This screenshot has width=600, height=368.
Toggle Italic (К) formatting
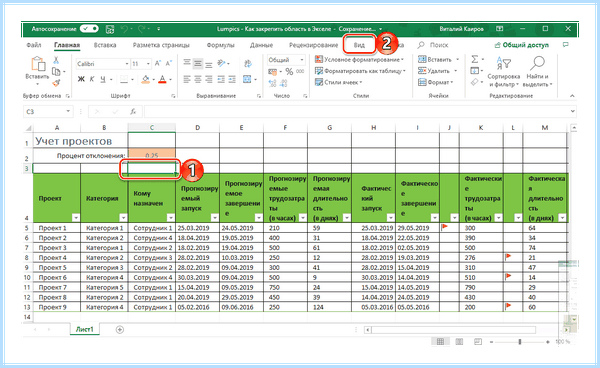coord(92,79)
